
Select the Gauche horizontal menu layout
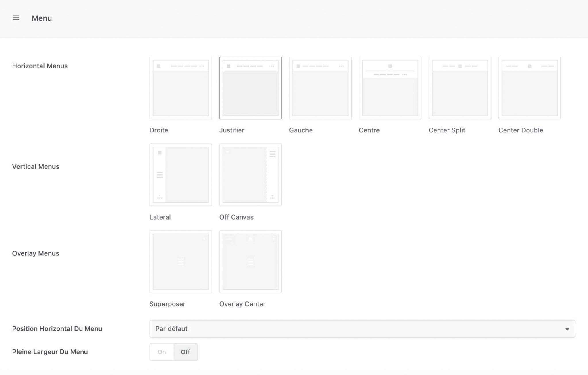(x=320, y=88)
